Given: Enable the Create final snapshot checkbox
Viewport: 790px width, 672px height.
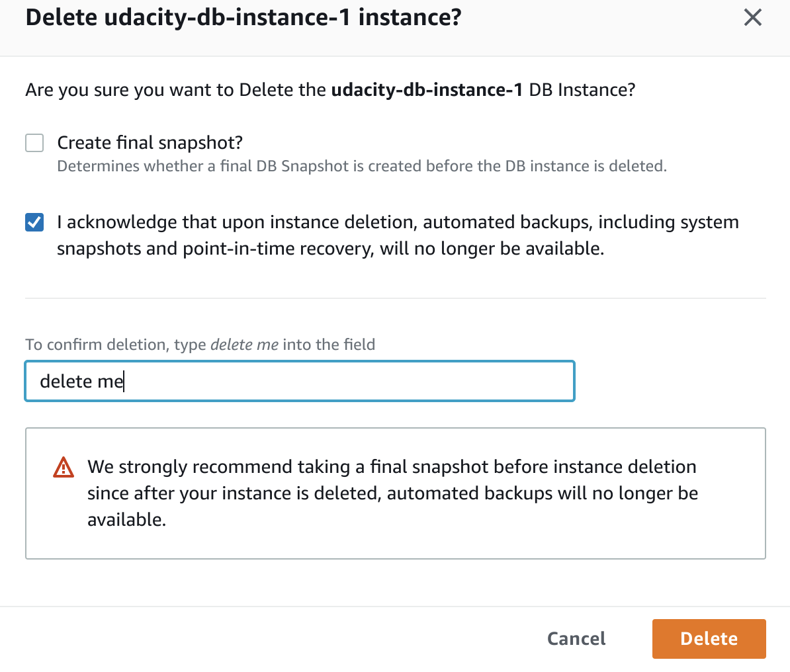Looking at the screenshot, I should click(34, 143).
